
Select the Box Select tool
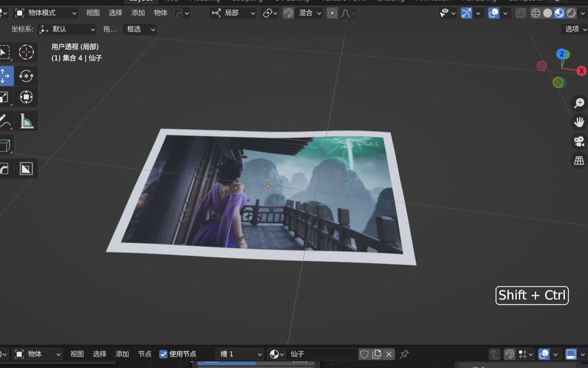tap(5, 52)
